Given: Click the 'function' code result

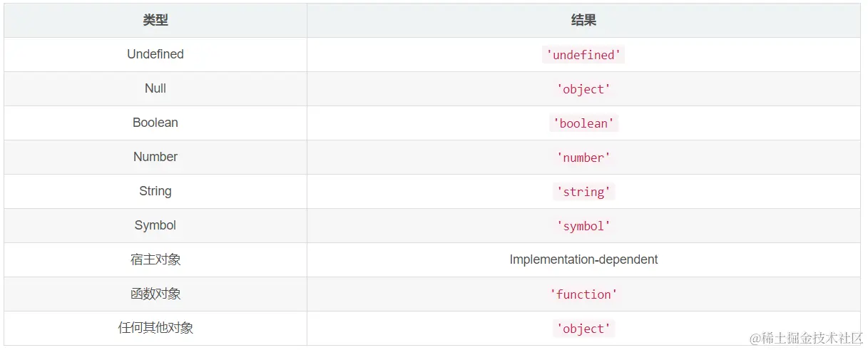Looking at the screenshot, I should point(583,294).
